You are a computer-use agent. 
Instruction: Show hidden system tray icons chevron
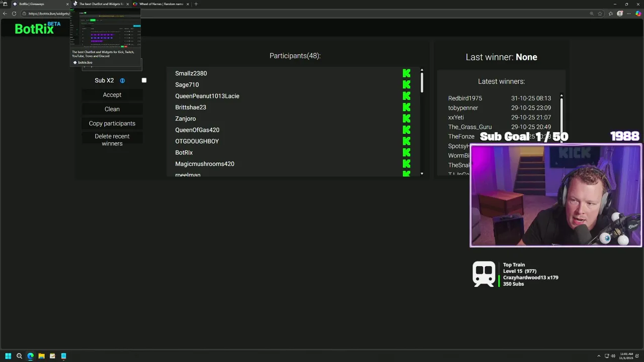click(599, 356)
